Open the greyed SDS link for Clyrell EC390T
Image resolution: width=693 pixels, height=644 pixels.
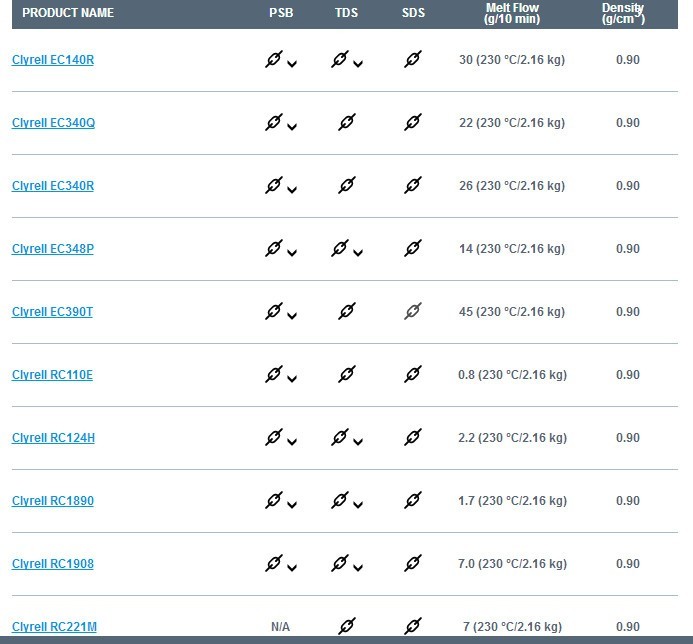click(x=413, y=311)
